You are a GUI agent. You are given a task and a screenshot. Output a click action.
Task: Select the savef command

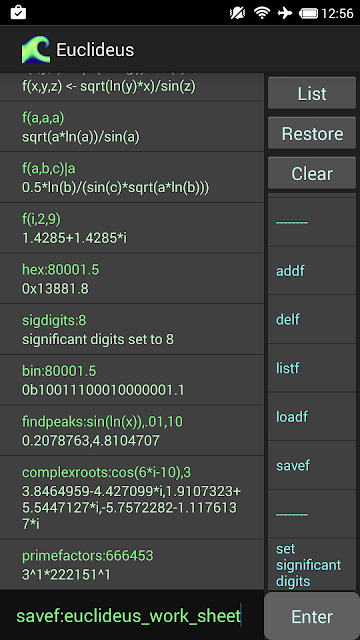pos(312,465)
